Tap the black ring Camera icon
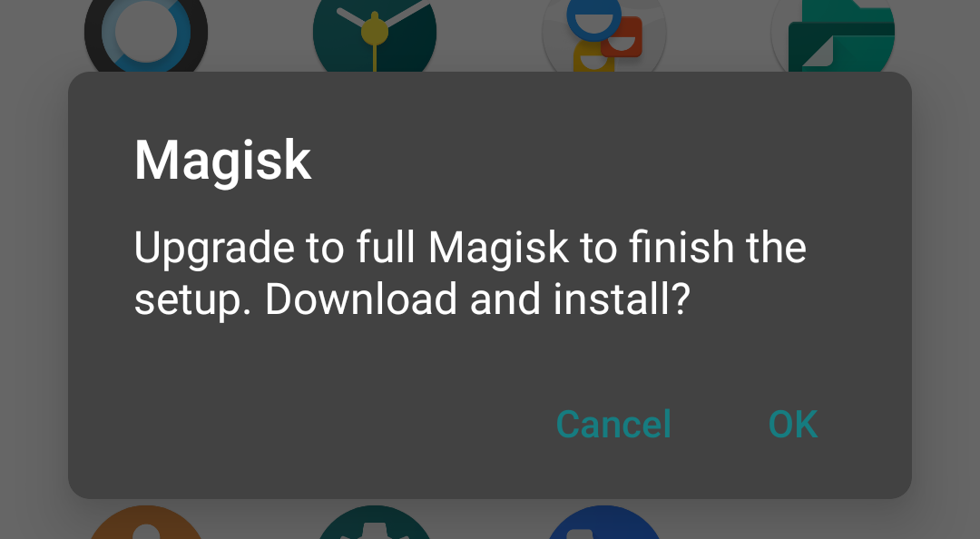 pyautogui.click(x=145, y=34)
